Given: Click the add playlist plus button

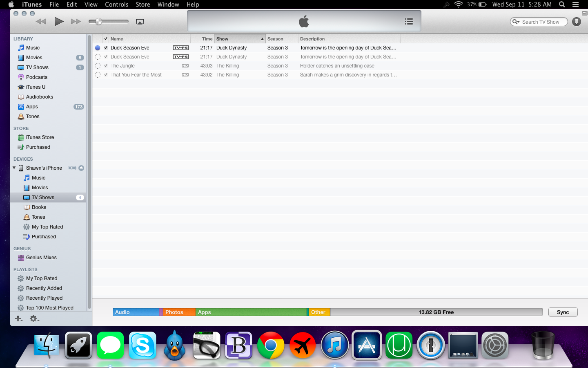Looking at the screenshot, I should tap(18, 319).
